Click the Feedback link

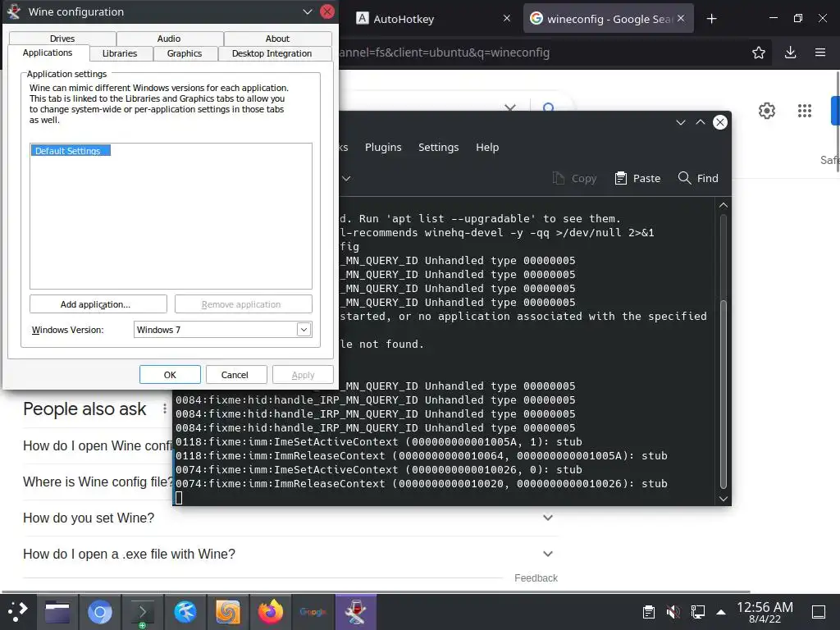(x=536, y=578)
